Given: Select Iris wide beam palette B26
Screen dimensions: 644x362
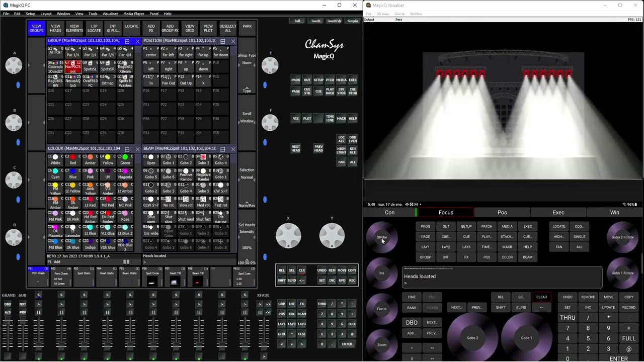Looking at the screenshot, I should click(x=151, y=230).
